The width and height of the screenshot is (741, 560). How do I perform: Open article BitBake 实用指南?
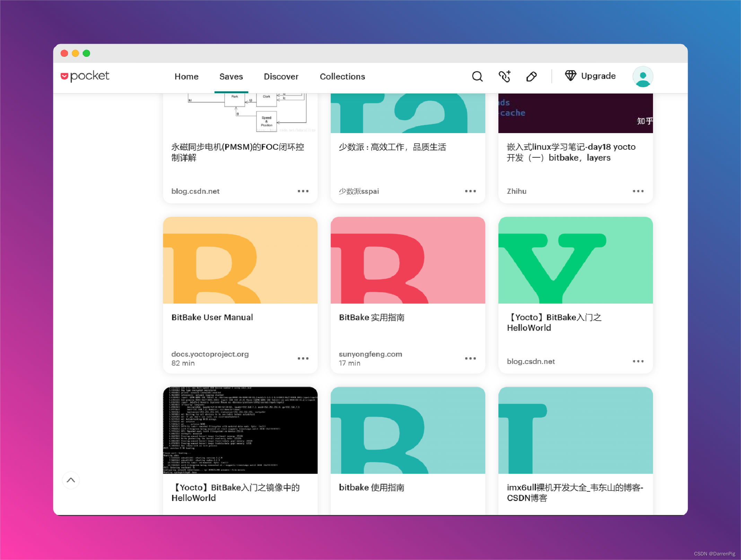pyautogui.click(x=372, y=317)
